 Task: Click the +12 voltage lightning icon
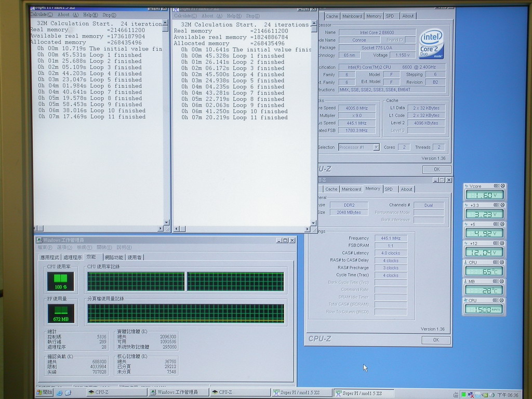pyautogui.click(x=466, y=243)
